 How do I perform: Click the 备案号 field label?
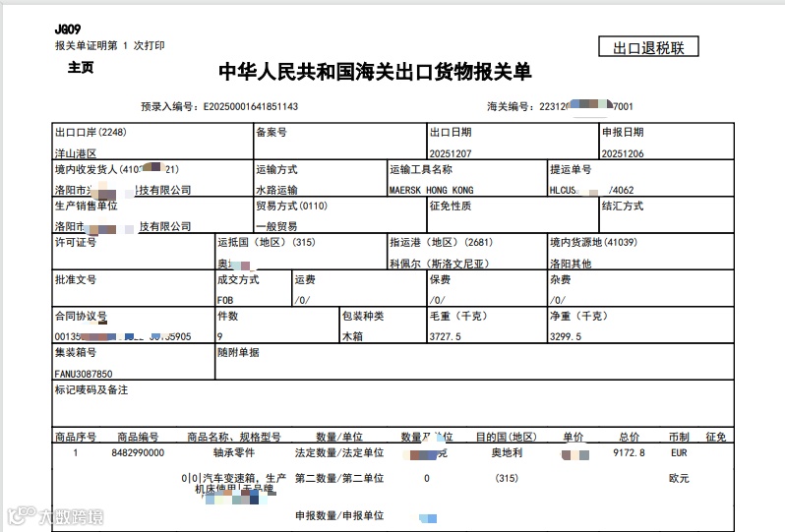point(272,132)
